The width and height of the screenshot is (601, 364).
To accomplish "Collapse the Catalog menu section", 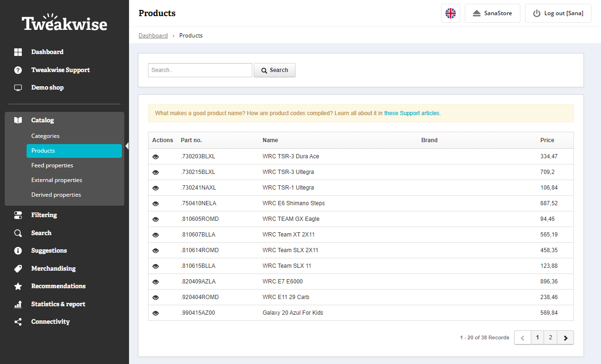I will pos(43,120).
